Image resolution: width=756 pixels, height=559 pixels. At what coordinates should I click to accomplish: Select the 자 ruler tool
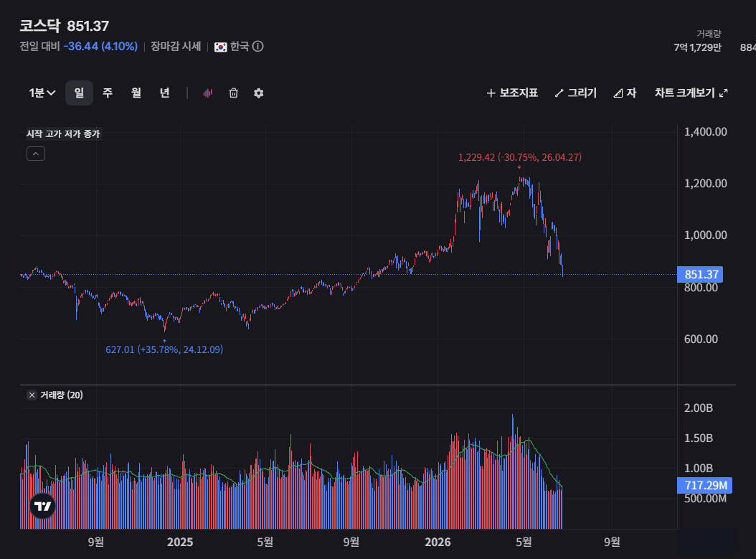pyautogui.click(x=625, y=93)
